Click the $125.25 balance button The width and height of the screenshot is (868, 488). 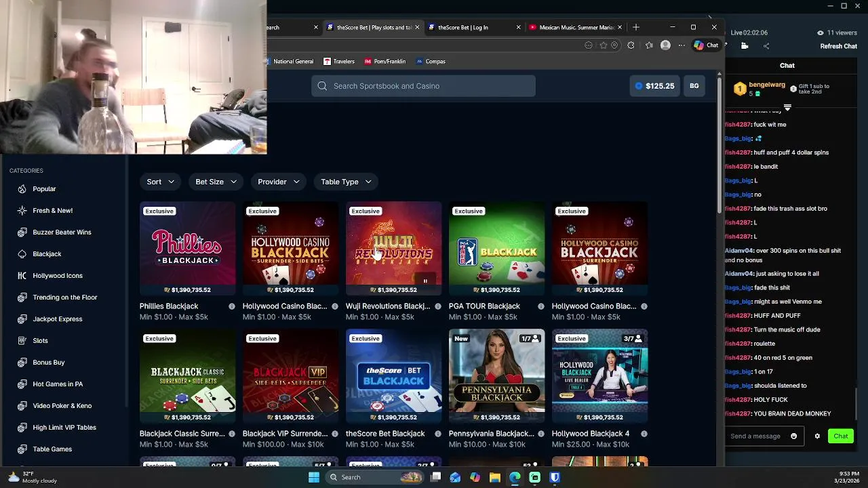[x=655, y=86]
